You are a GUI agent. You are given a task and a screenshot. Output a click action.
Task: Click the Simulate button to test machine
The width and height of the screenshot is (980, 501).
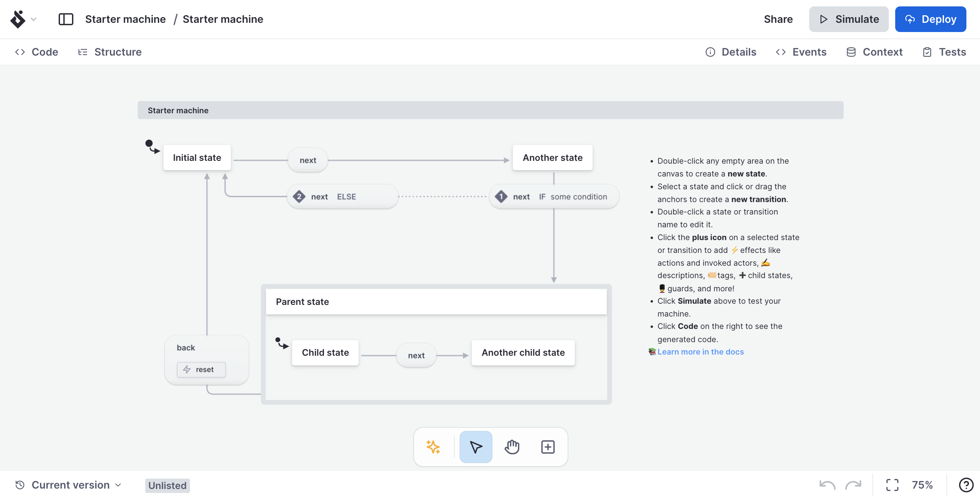point(849,19)
